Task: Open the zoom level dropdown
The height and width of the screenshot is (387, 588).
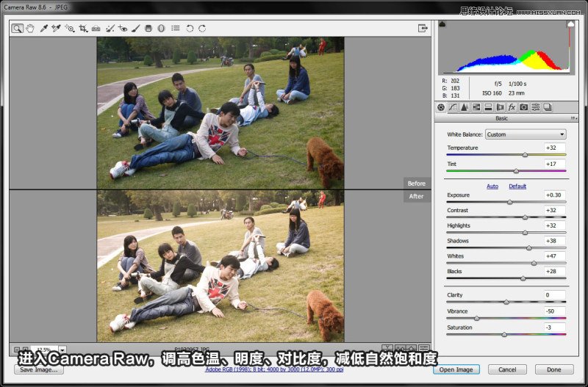Action: tap(62, 350)
